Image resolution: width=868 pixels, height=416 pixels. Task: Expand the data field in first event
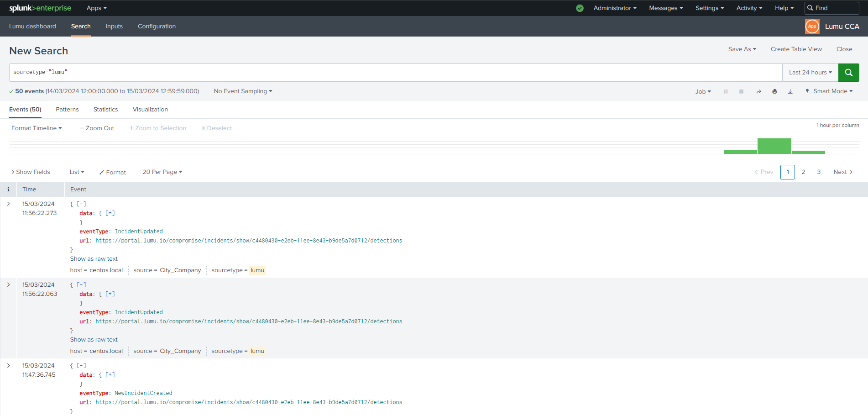click(x=110, y=213)
